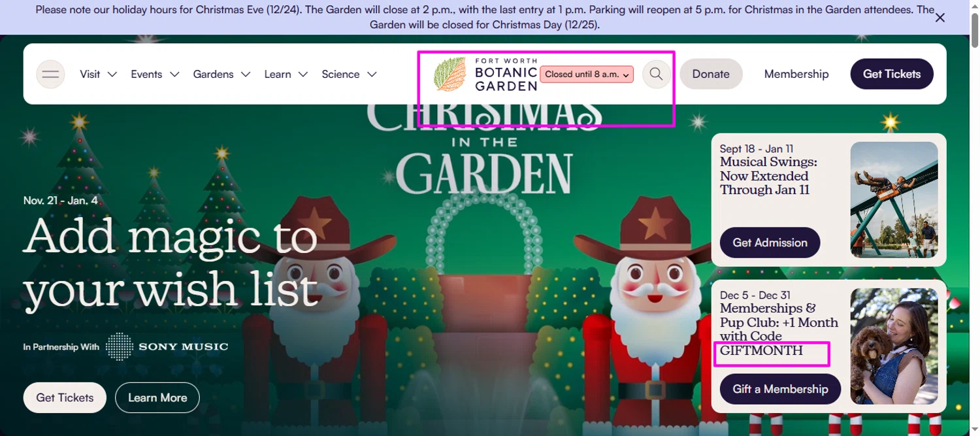Click the hero Get Tickets button
980x436 pixels.
pyautogui.click(x=65, y=397)
